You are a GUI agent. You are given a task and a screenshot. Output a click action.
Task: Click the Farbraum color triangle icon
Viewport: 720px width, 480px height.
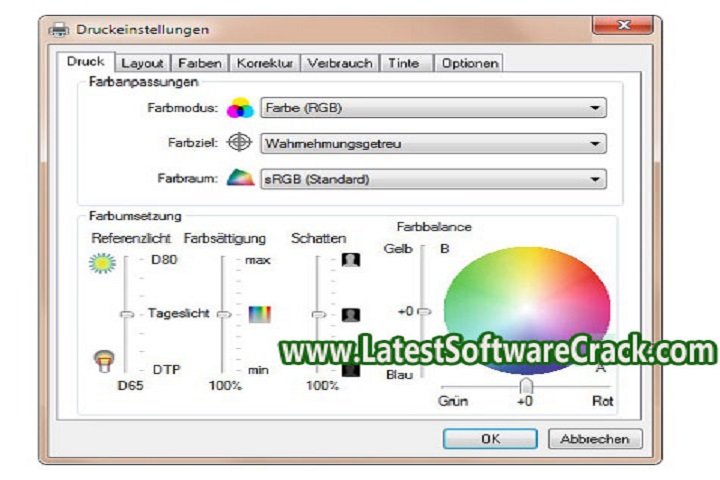pos(240,179)
